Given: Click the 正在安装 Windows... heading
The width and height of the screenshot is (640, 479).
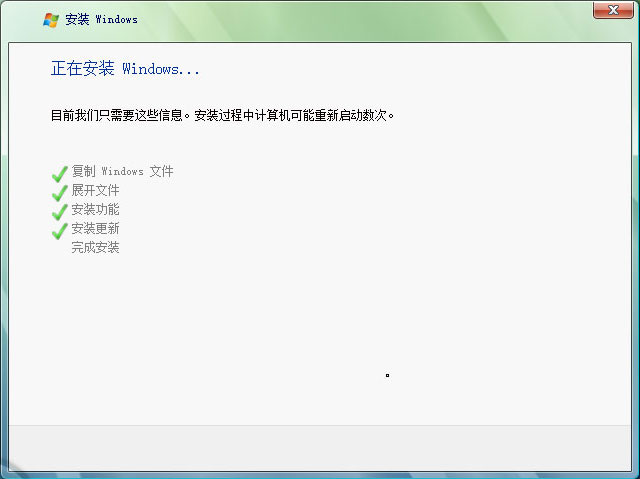Looking at the screenshot, I should (x=125, y=68).
